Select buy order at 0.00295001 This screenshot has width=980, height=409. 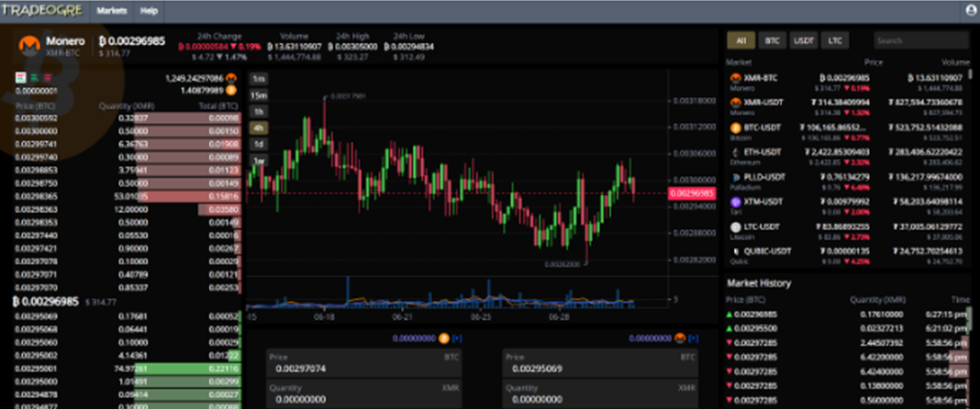point(127,369)
